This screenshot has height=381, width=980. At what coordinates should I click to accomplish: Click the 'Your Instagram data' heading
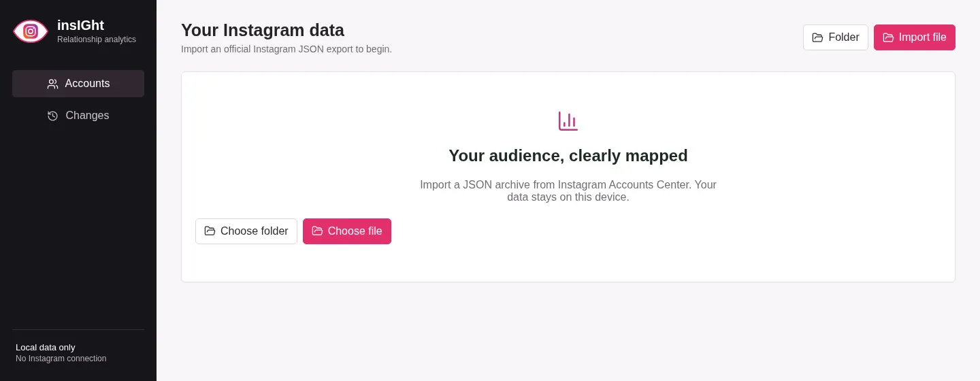263,30
